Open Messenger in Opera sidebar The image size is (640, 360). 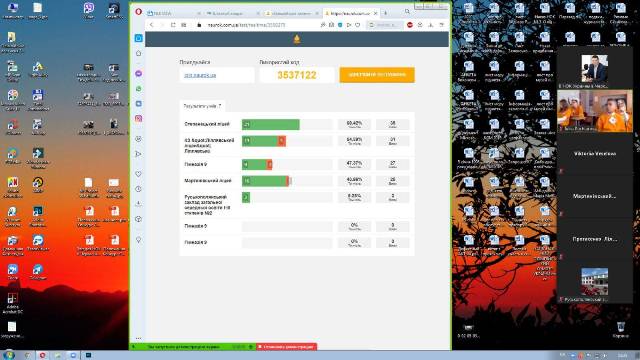[x=138, y=73]
